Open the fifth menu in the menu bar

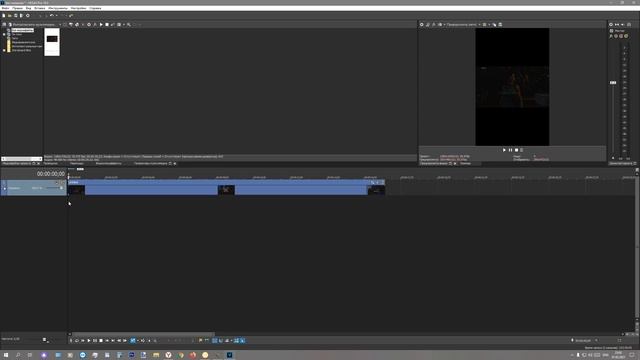pyautogui.click(x=58, y=8)
